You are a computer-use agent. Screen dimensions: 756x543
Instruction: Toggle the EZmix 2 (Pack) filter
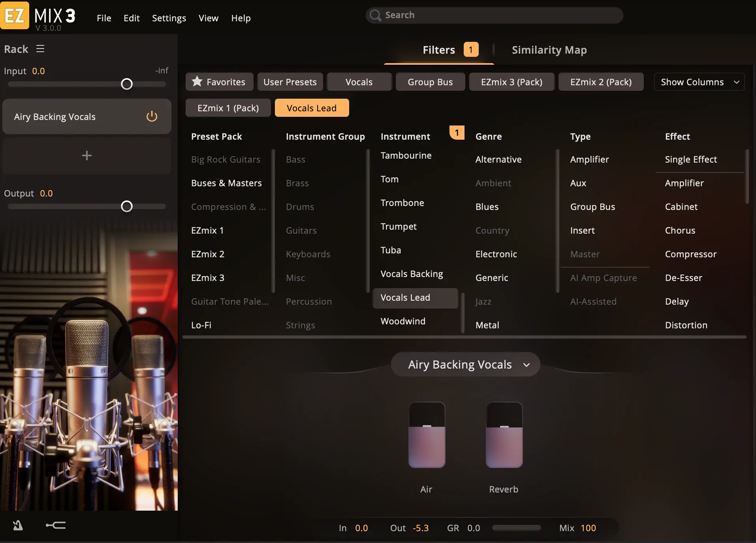[x=601, y=82]
